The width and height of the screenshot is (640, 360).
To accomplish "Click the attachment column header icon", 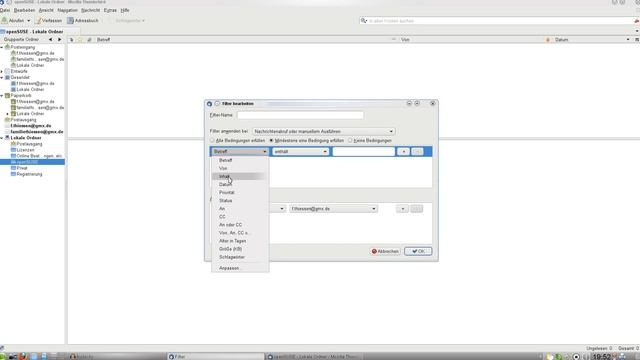I will (x=89, y=40).
